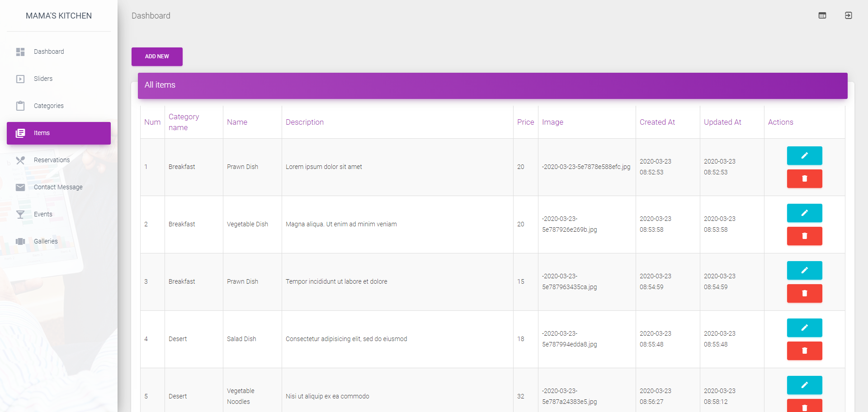This screenshot has height=412, width=868.
Task: Open Reservations from sidebar
Action: [x=52, y=160]
